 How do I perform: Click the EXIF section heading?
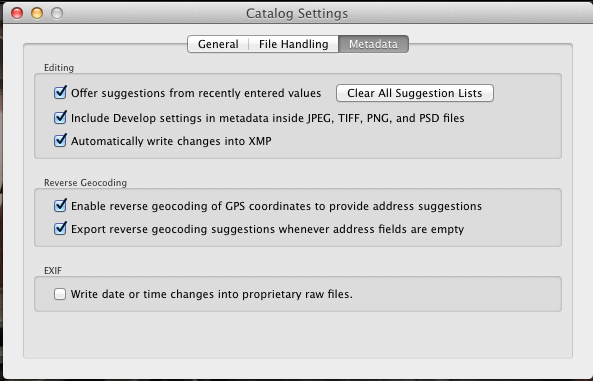coord(53,271)
